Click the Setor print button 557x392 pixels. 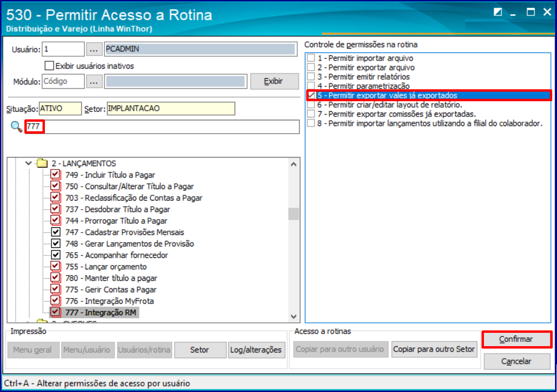[200, 350]
